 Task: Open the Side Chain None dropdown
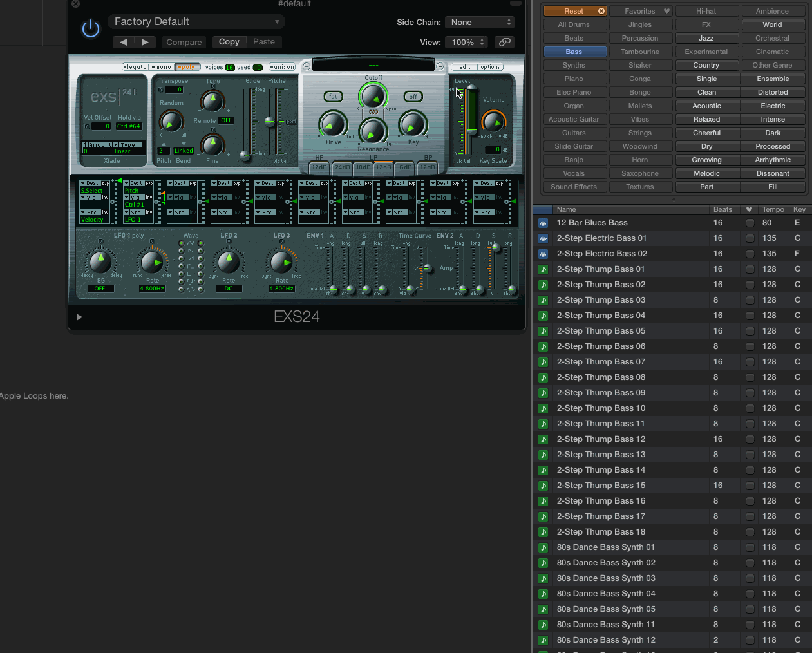480,23
